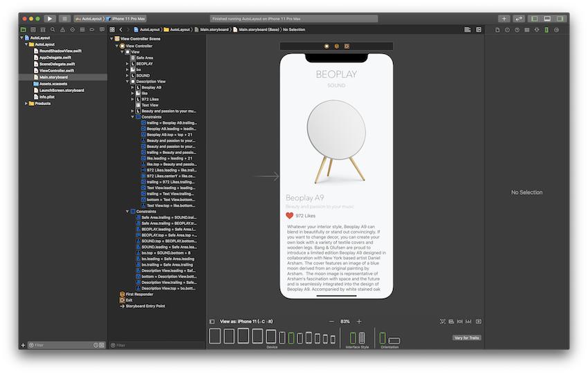Show the File inspector
Viewport: 588px width, 374px height.
(497, 30)
